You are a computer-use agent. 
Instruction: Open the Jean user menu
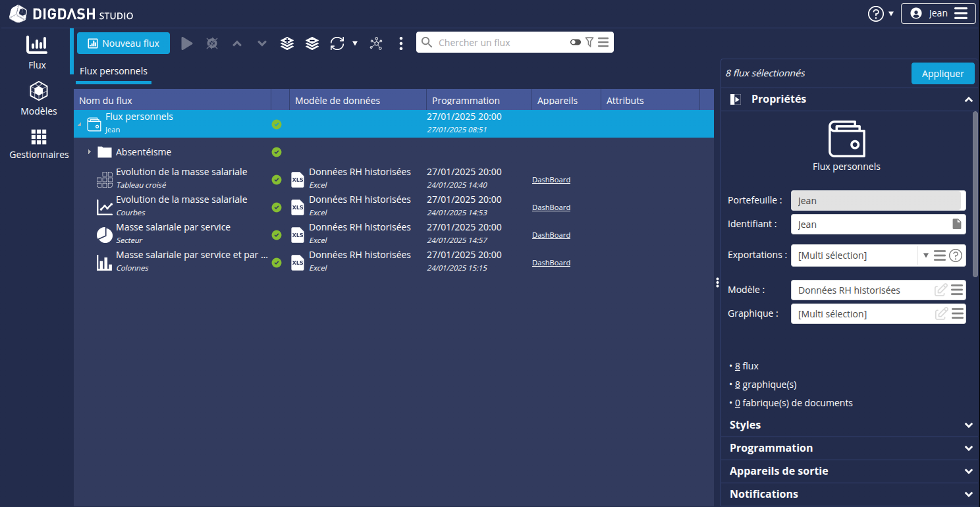point(938,13)
